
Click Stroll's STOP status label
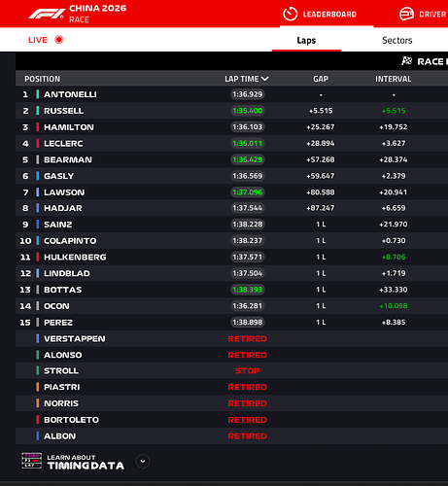(x=248, y=370)
